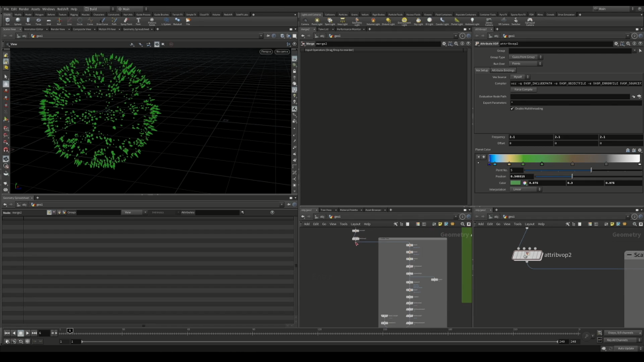The image size is (644, 362).
Task: Select the L-System shelf tool
Action: (166, 21)
